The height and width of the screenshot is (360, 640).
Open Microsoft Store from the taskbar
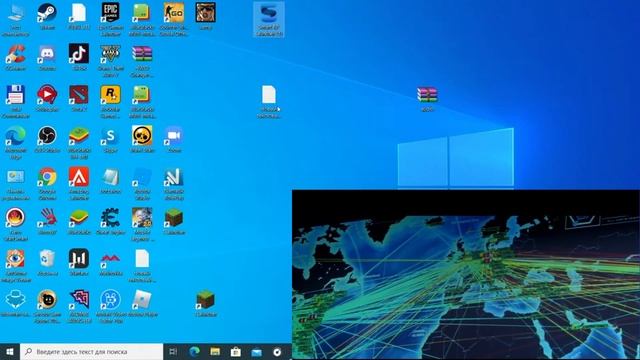(x=236, y=352)
